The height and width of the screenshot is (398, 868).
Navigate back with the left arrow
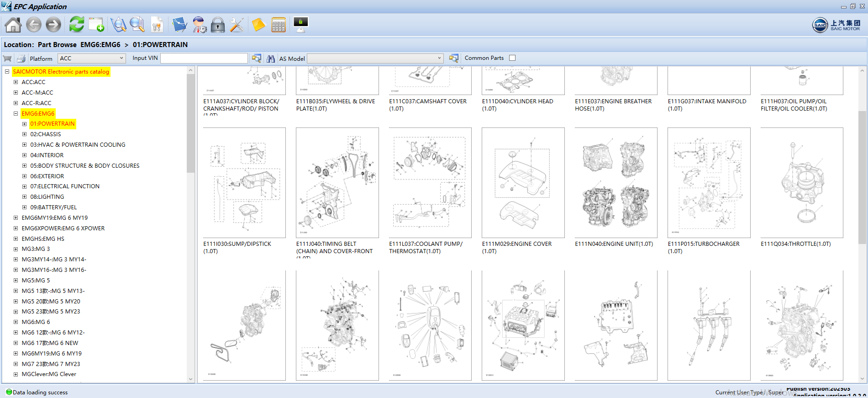coord(33,25)
